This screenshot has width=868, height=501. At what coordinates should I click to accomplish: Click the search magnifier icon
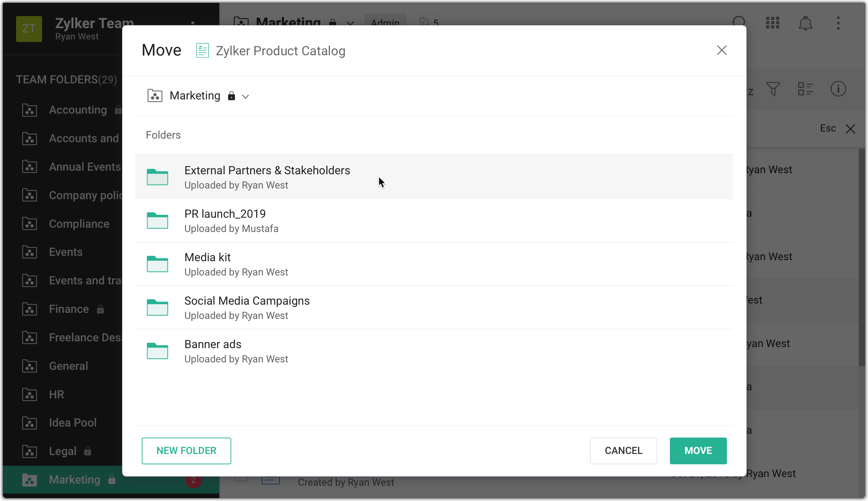coord(739,21)
